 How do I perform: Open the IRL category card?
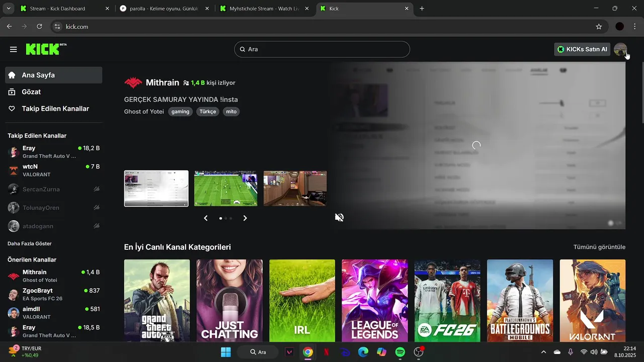302,301
